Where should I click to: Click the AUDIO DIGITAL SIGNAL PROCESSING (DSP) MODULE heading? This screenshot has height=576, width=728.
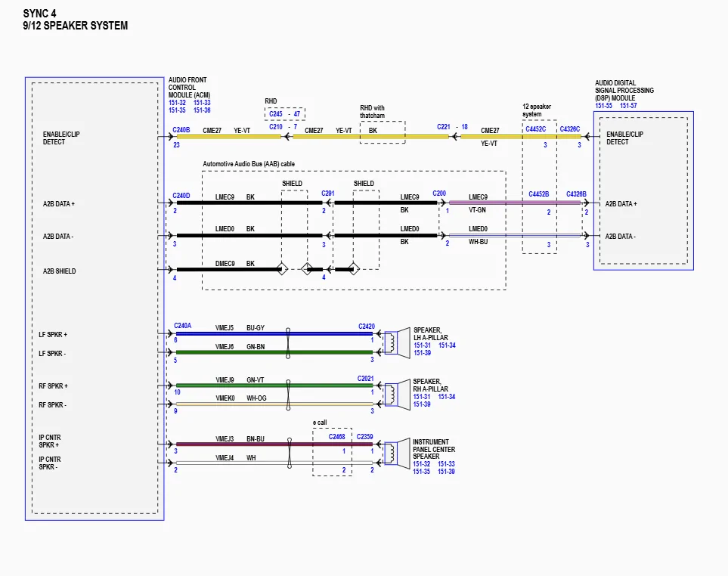coord(624,91)
